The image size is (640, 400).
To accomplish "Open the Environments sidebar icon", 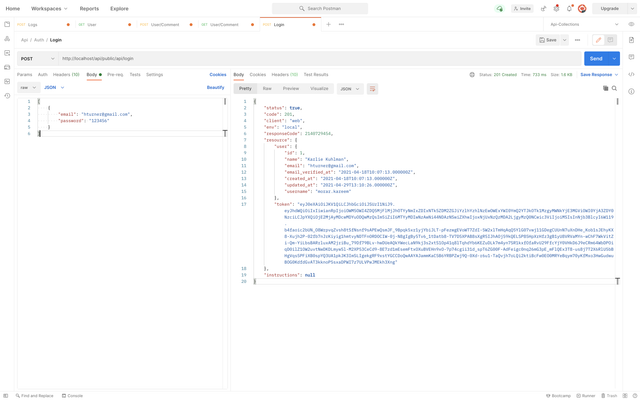I will (7, 53).
